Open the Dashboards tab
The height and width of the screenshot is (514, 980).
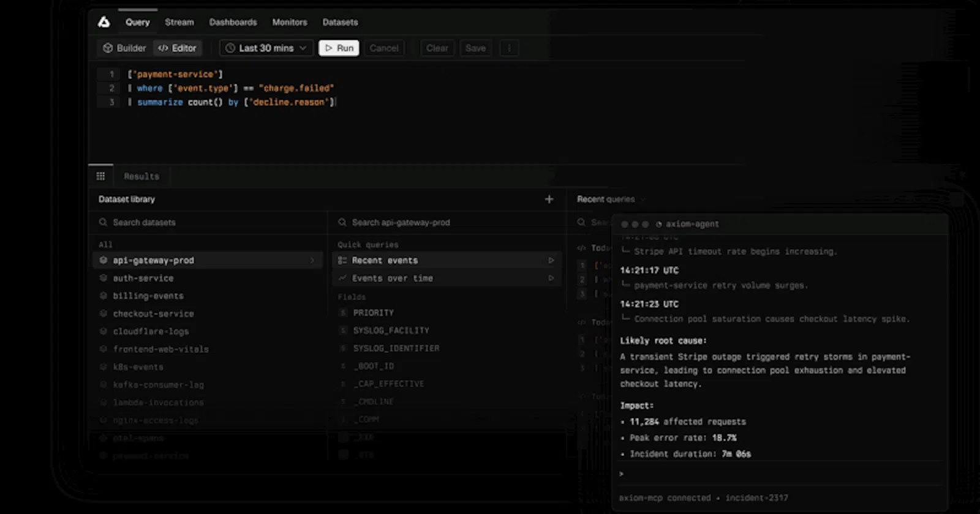[233, 22]
